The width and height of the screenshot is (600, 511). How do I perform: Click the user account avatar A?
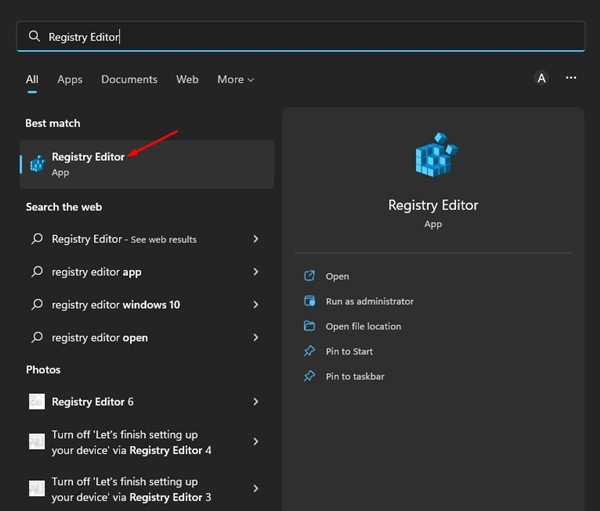tap(541, 78)
